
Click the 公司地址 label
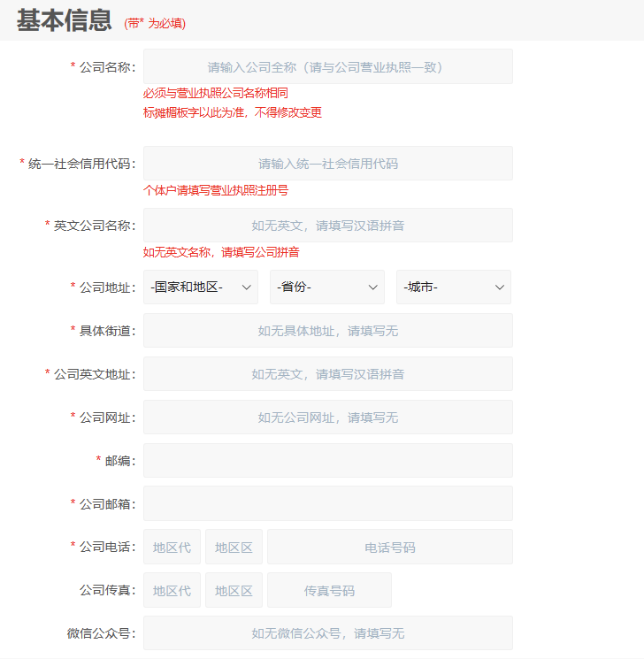pos(107,287)
